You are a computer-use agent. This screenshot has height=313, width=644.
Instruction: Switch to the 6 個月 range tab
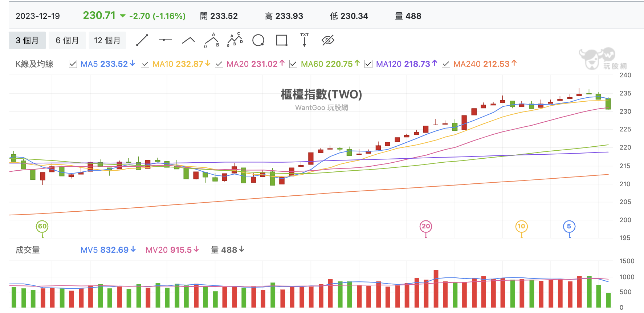point(67,40)
